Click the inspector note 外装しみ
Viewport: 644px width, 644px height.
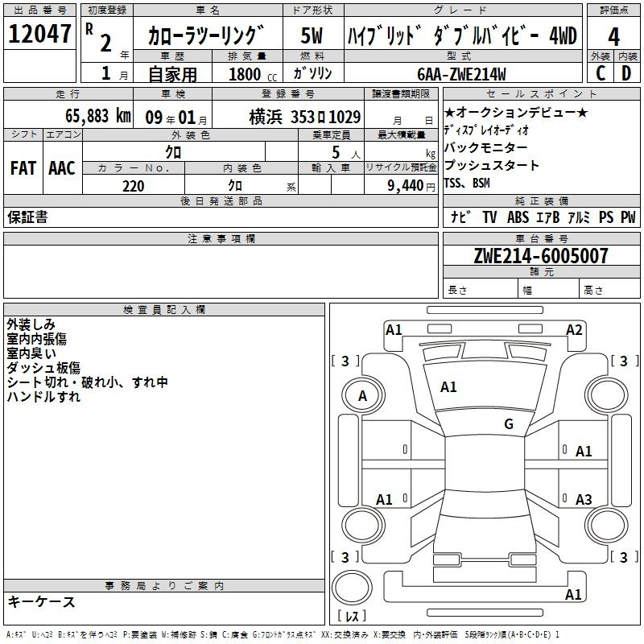pyautogui.click(x=31, y=324)
